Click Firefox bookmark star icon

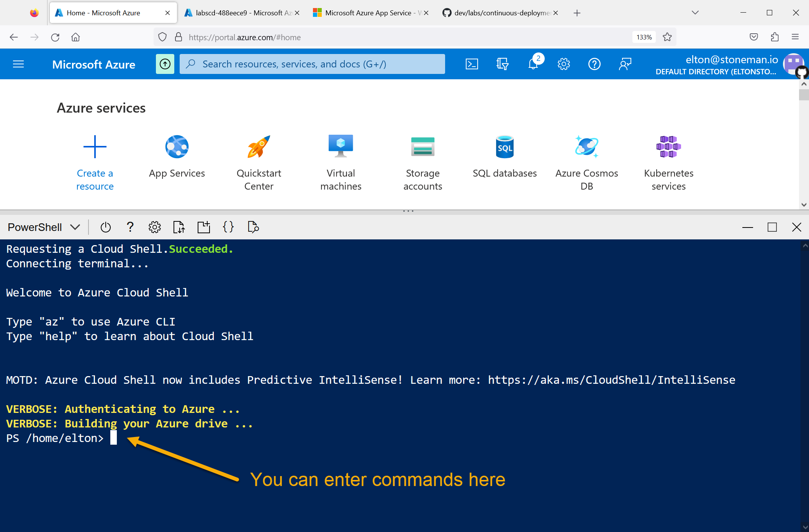tap(667, 37)
